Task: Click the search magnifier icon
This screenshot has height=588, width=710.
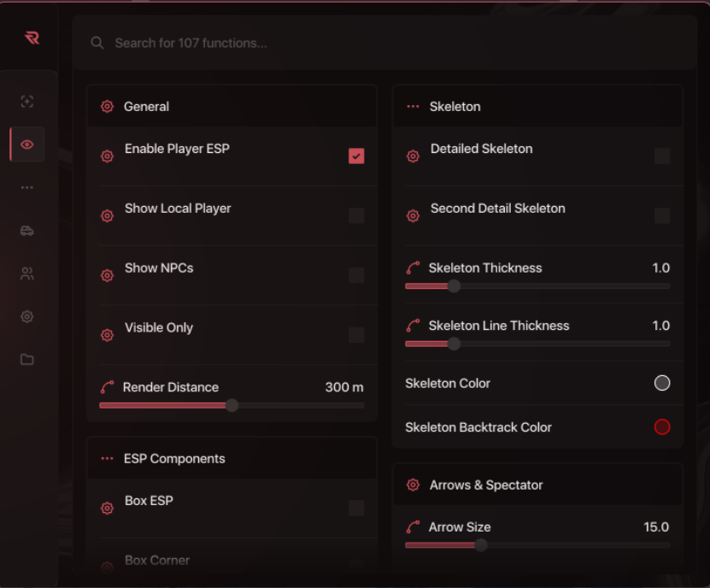Action: point(97,42)
